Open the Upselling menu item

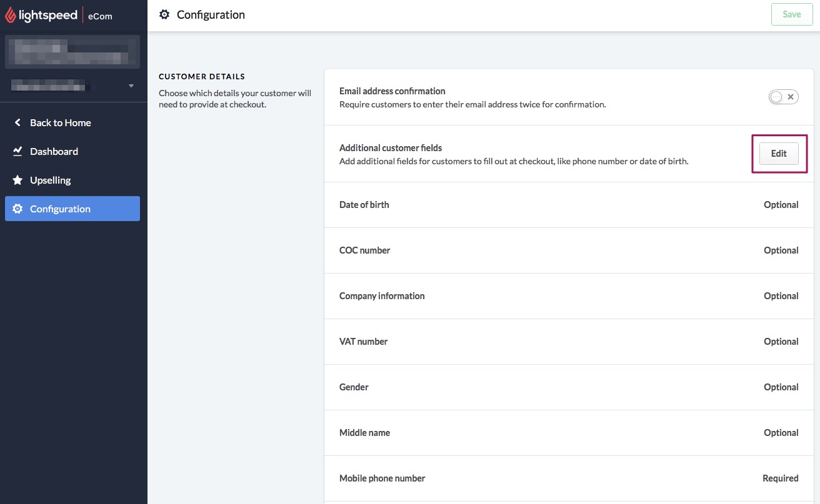coord(50,180)
